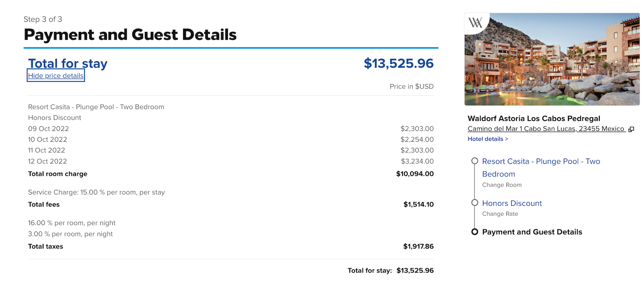The image size is (644, 285).
Task: Click the Resort Casita step circle indicator
Action: click(x=475, y=161)
